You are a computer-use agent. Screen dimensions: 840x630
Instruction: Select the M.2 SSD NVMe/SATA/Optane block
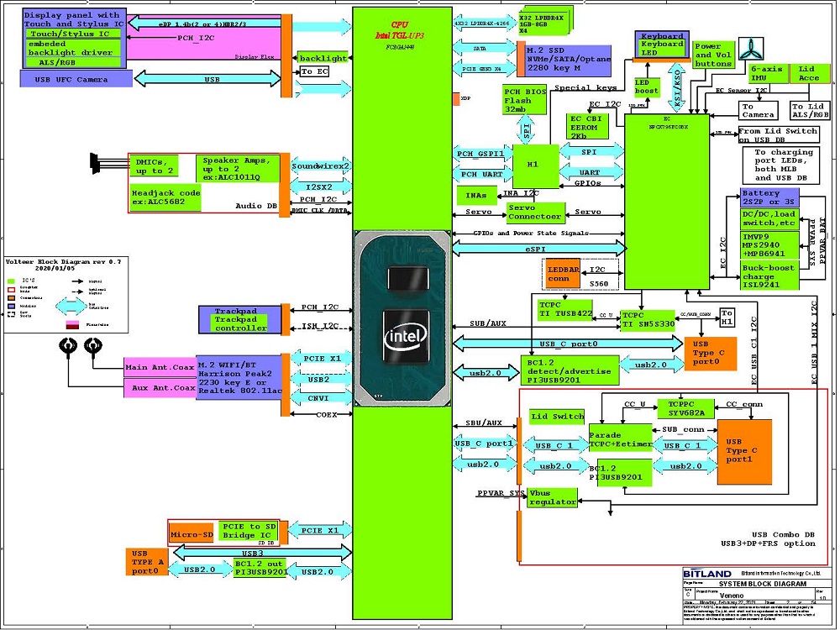pos(568,60)
